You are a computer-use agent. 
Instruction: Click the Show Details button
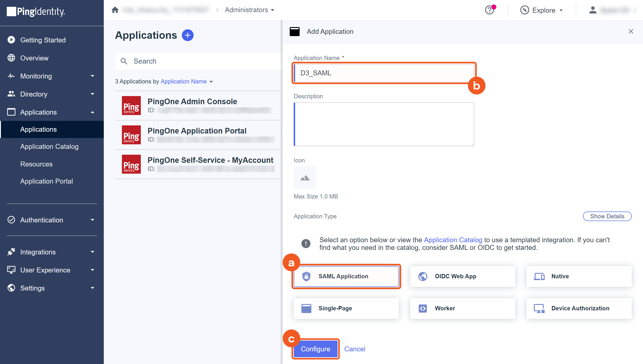tap(607, 216)
